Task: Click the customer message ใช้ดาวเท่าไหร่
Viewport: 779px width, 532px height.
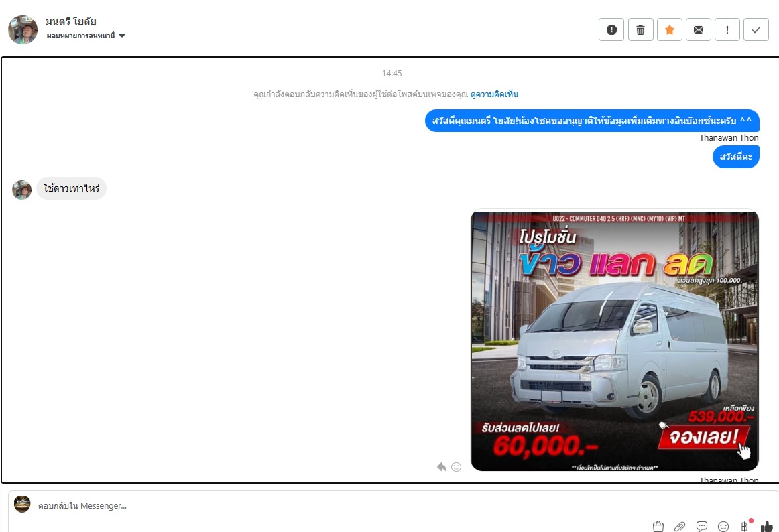Action: point(72,188)
